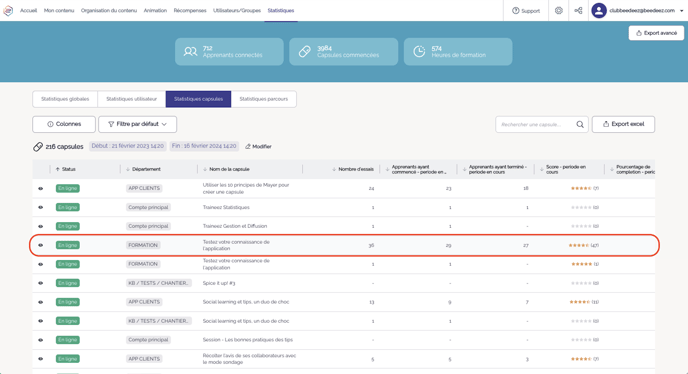Viewport: 688px width, 374px height.
Task: Click the Export excel button
Action: [x=623, y=124]
